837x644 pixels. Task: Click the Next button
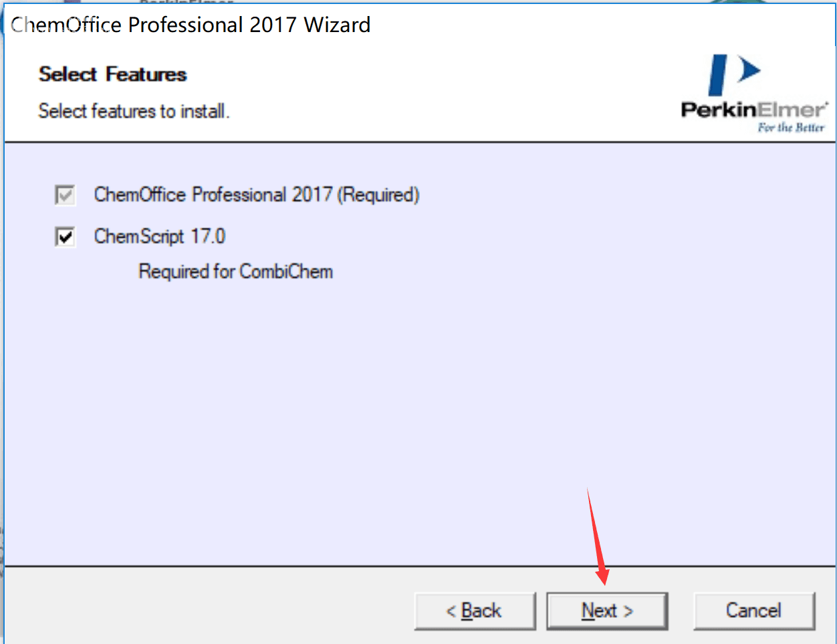[607, 611]
